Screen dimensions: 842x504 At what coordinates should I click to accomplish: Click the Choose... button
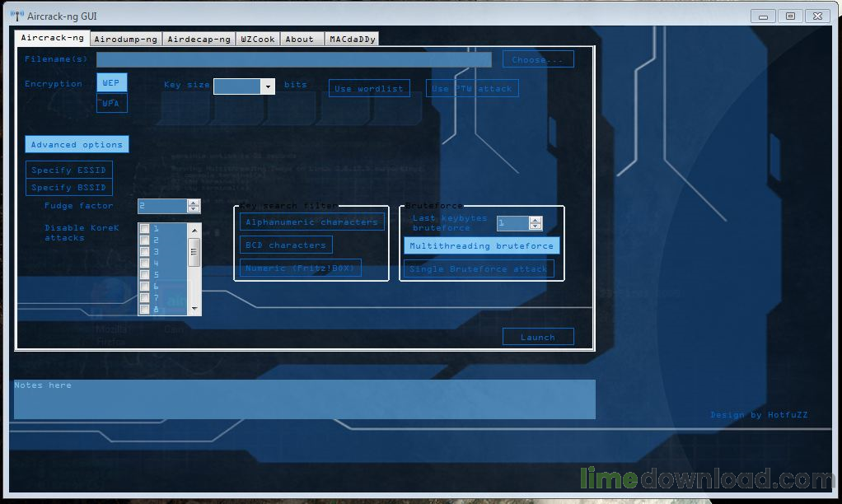click(x=538, y=58)
